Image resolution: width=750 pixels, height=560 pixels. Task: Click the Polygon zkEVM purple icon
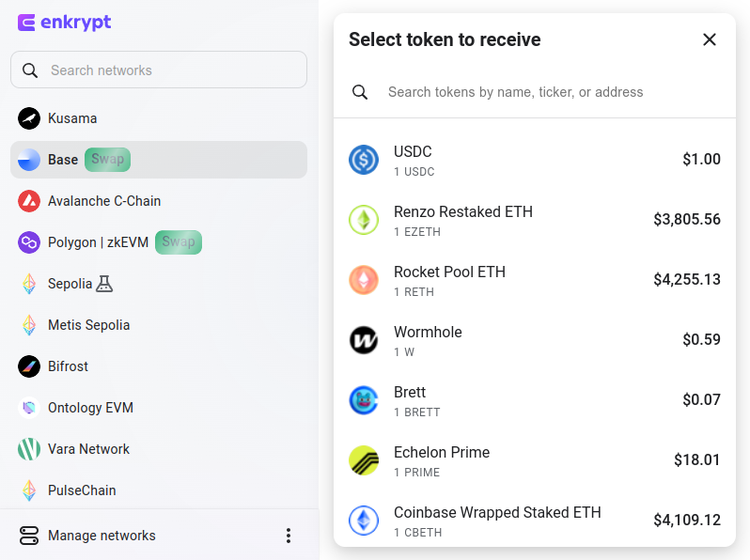tap(29, 242)
